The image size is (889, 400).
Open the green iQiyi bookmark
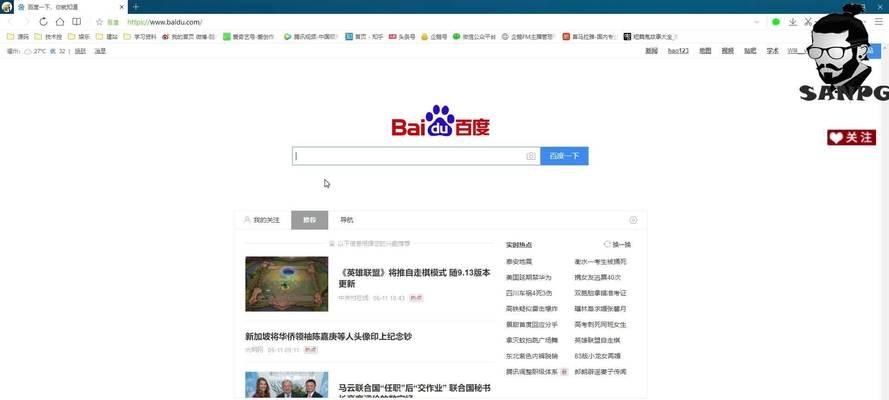click(x=248, y=37)
